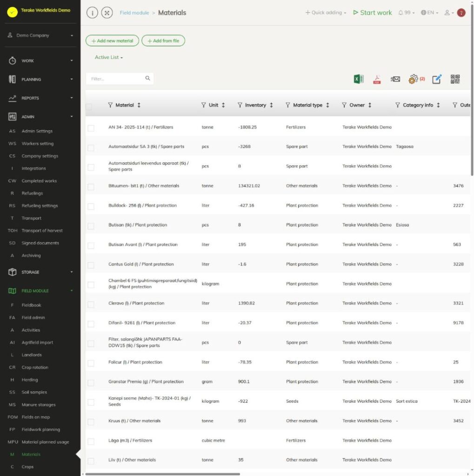Open Transport of harvest item

pyautogui.click(x=42, y=231)
